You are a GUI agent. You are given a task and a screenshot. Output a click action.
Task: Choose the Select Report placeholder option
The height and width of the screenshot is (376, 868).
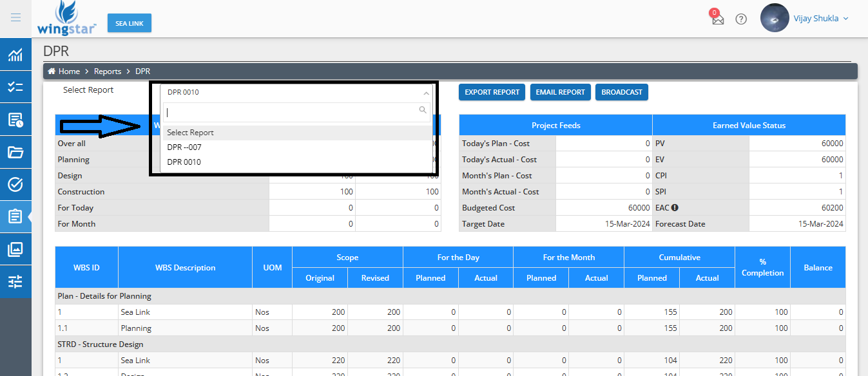tap(296, 133)
